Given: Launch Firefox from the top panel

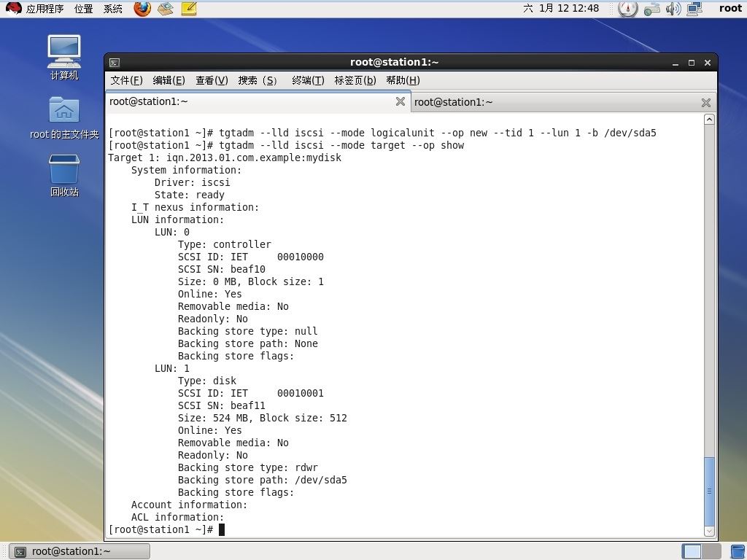Looking at the screenshot, I should 142,9.
